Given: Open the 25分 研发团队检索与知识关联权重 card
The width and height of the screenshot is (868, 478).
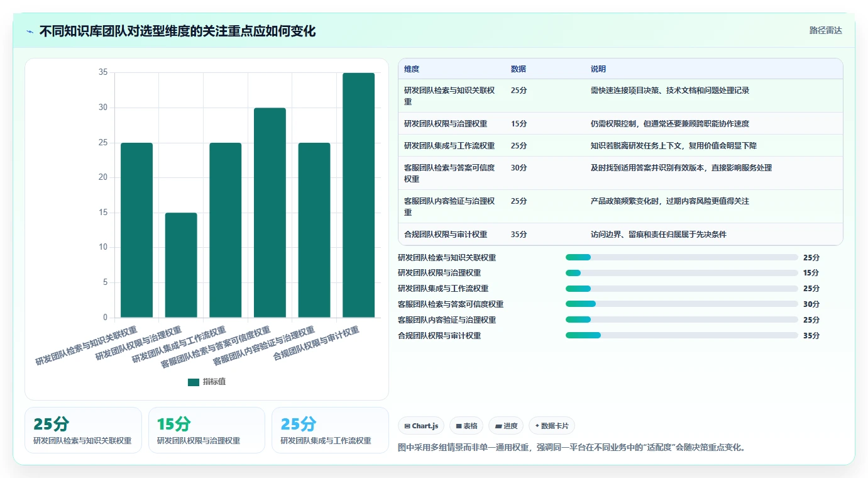Looking at the screenshot, I should (x=83, y=430).
